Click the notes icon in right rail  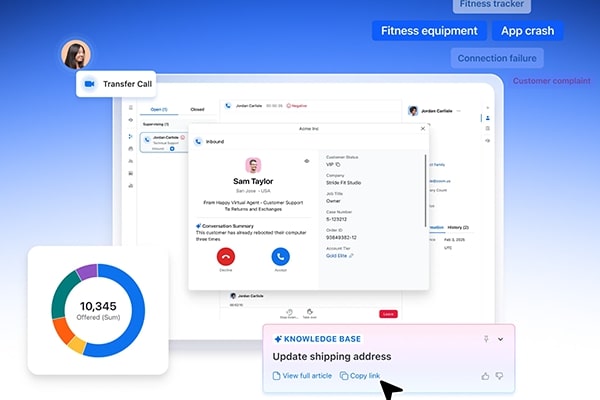(x=488, y=129)
